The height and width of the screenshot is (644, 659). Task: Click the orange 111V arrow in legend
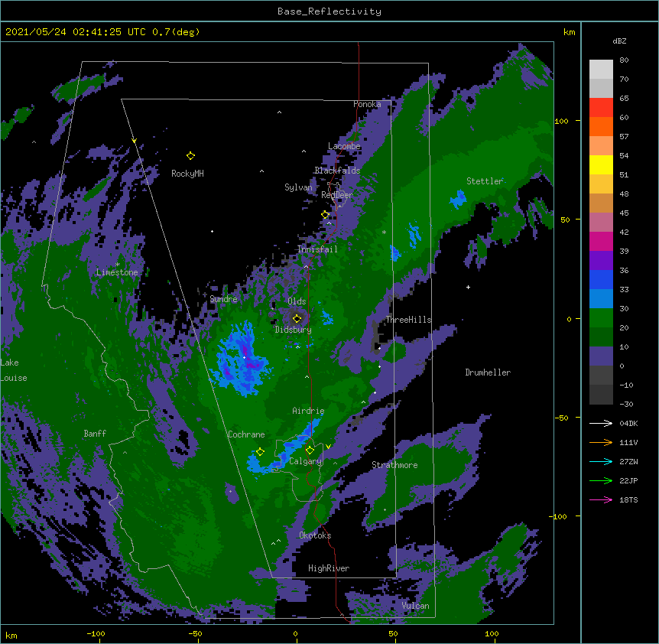point(601,442)
